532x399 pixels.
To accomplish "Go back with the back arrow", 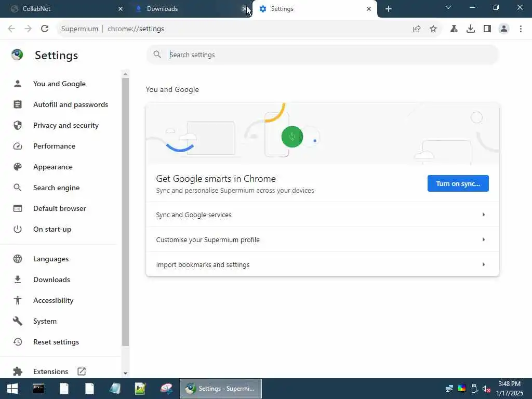I will (x=11, y=29).
